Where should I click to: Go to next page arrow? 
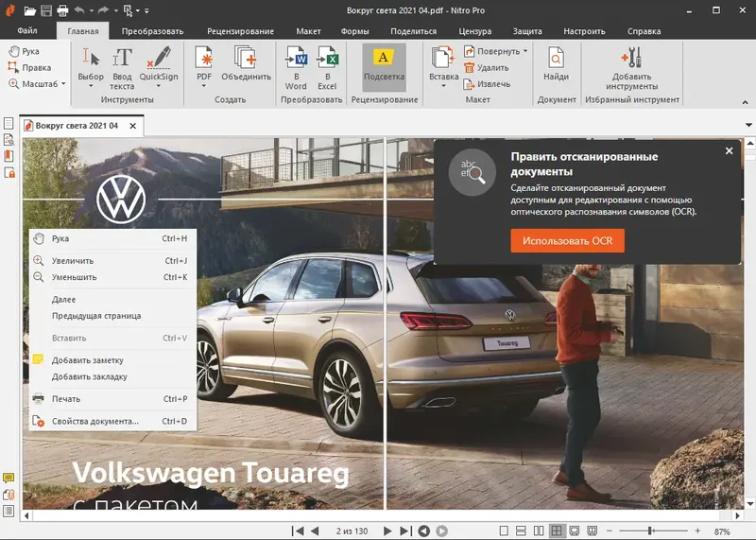coord(387,531)
